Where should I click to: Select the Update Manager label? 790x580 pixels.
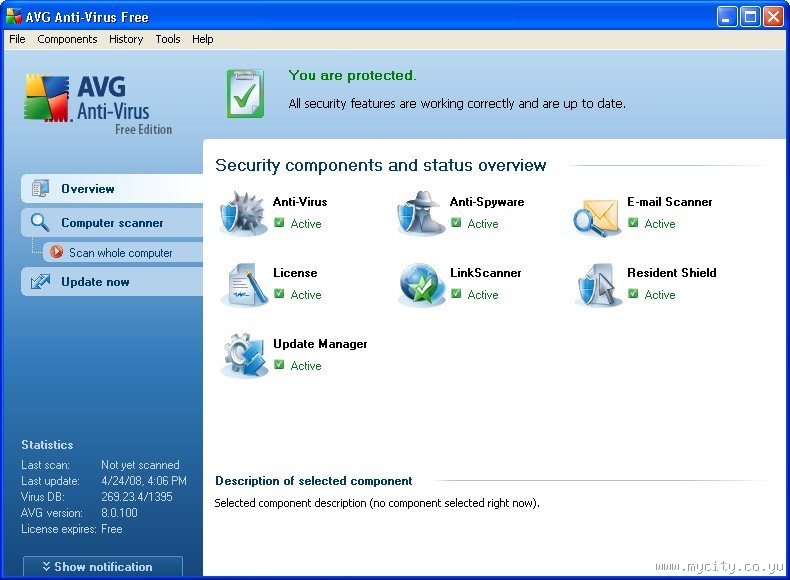point(320,344)
